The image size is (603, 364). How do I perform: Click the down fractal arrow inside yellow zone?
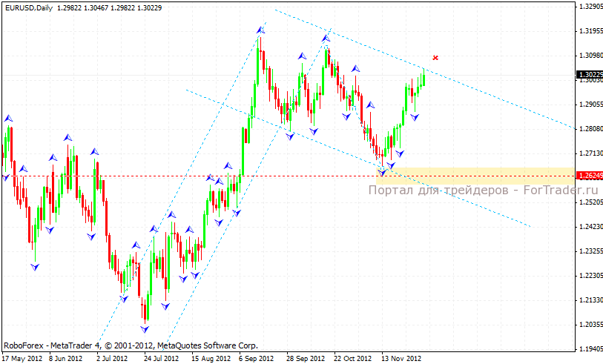click(x=382, y=173)
